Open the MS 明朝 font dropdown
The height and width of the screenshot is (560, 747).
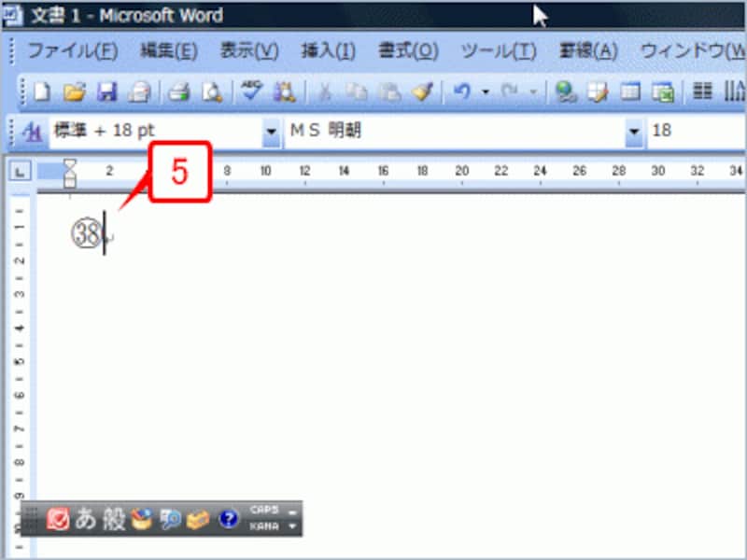click(636, 131)
